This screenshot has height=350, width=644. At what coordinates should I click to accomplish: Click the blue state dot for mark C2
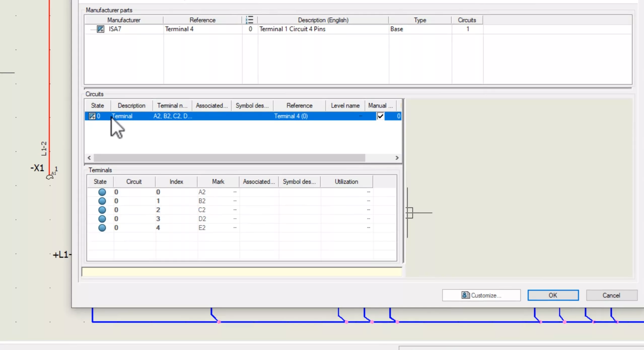(102, 210)
